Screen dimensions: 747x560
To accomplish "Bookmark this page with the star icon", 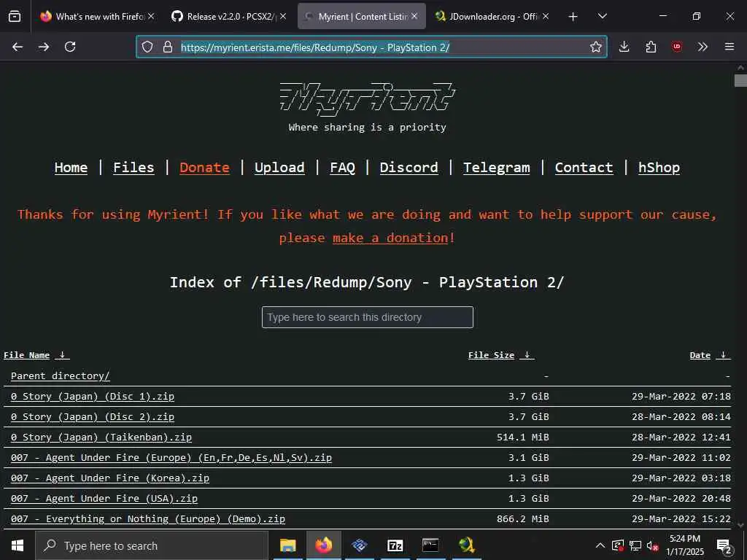I will pyautogui.click(x=595, y=47).
